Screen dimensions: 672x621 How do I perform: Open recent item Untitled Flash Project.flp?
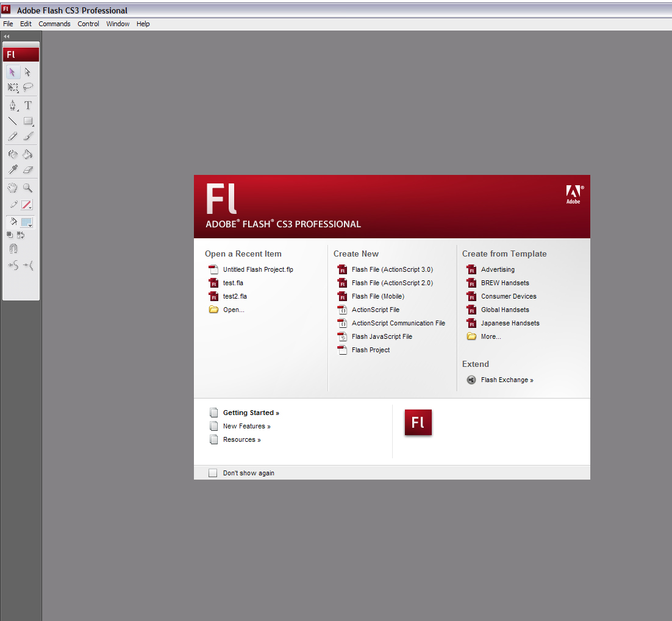coord(251,269)
